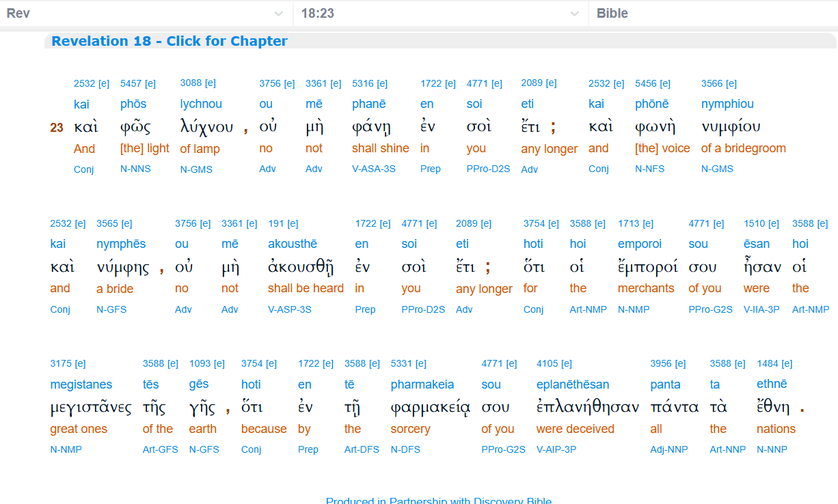Click the Greek word μεγιστᾶνες
This screenshot has width=838, height=504.
(90, 408)
